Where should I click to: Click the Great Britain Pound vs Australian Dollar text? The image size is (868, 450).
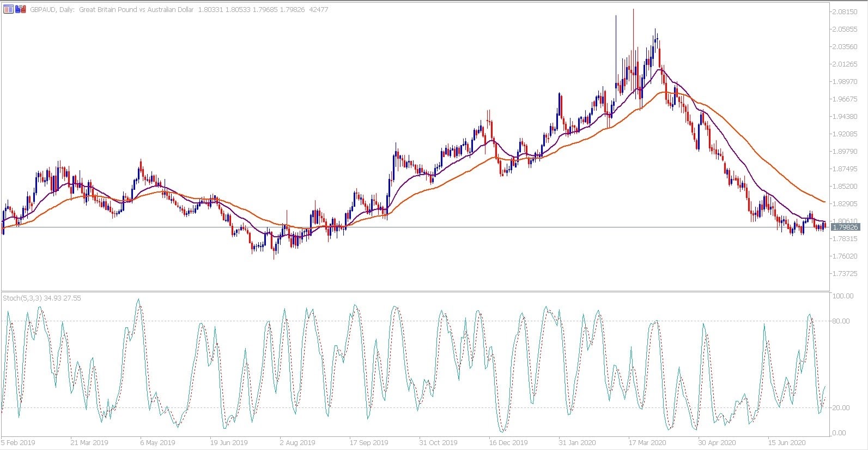[x=136, y=10]
